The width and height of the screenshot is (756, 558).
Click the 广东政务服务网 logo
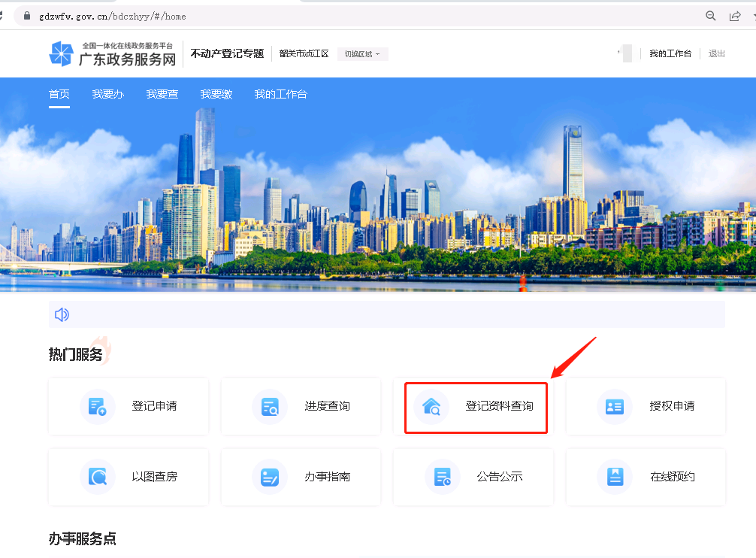coord(113,54)
